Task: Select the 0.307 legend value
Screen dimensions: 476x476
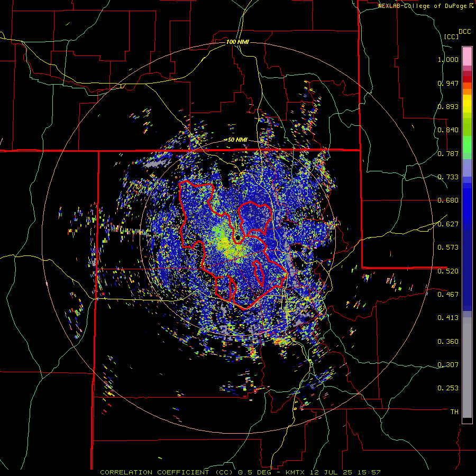Action: pyautogui.click(x=448, y=365)
